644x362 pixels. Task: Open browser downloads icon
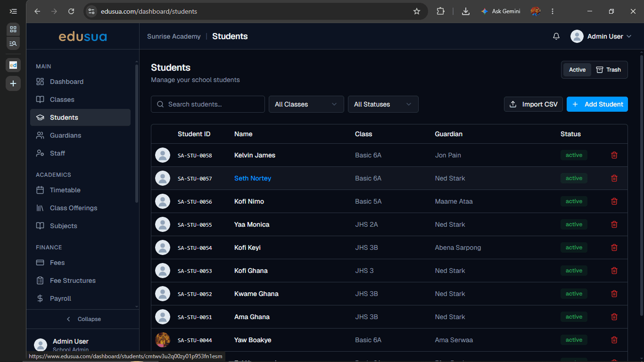(466, 11)
